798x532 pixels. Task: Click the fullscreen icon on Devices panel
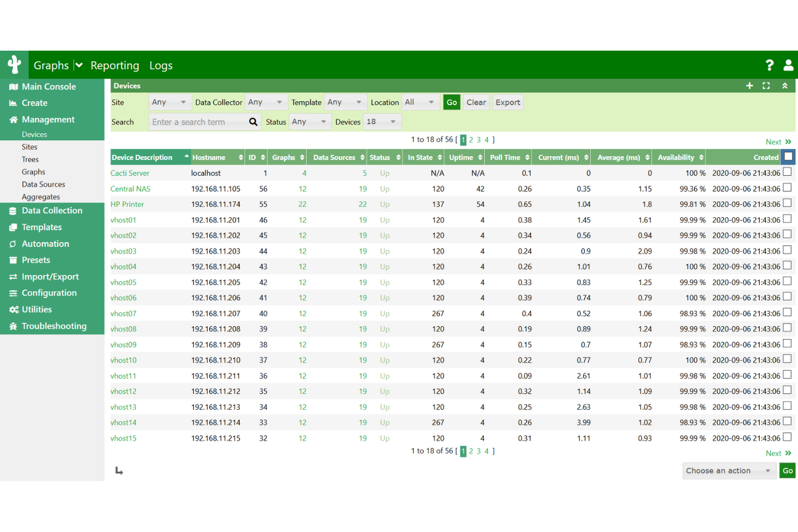coord(766,85)
